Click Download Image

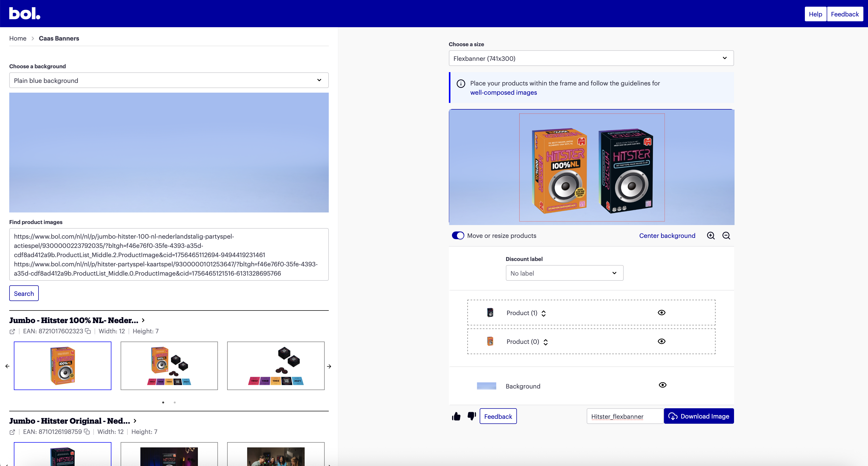[x=699, y=416]
